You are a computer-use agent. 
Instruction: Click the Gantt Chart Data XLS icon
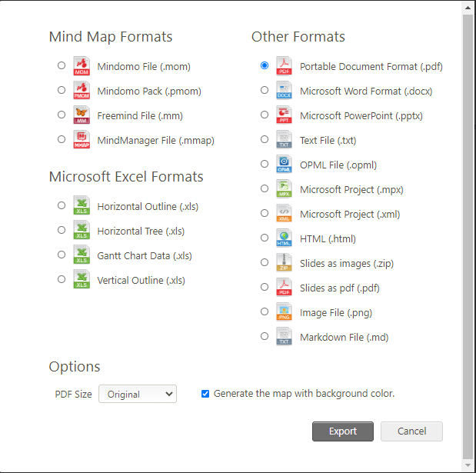pyautogui.click(x=82, y=255)
